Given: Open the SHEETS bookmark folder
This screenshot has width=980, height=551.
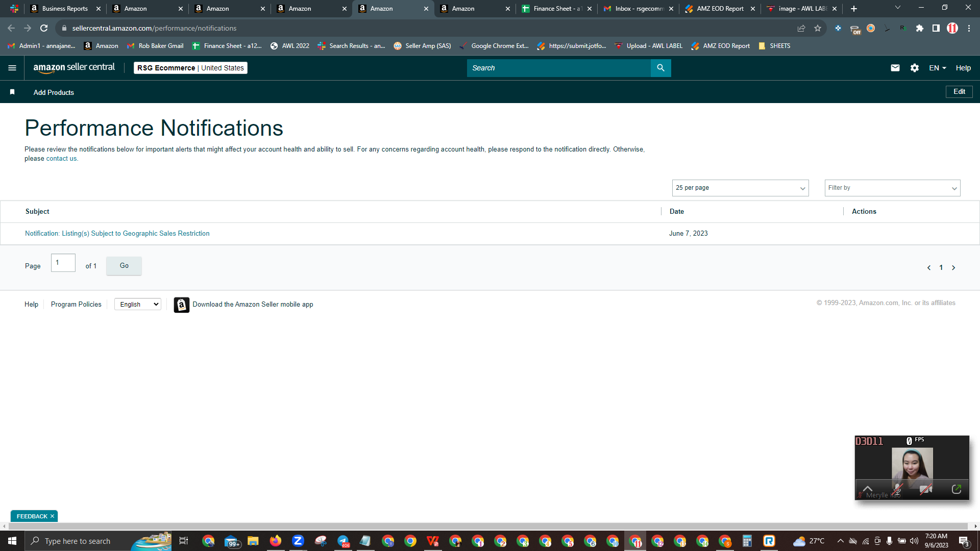Looking at the screenshot, I should 774,46.
